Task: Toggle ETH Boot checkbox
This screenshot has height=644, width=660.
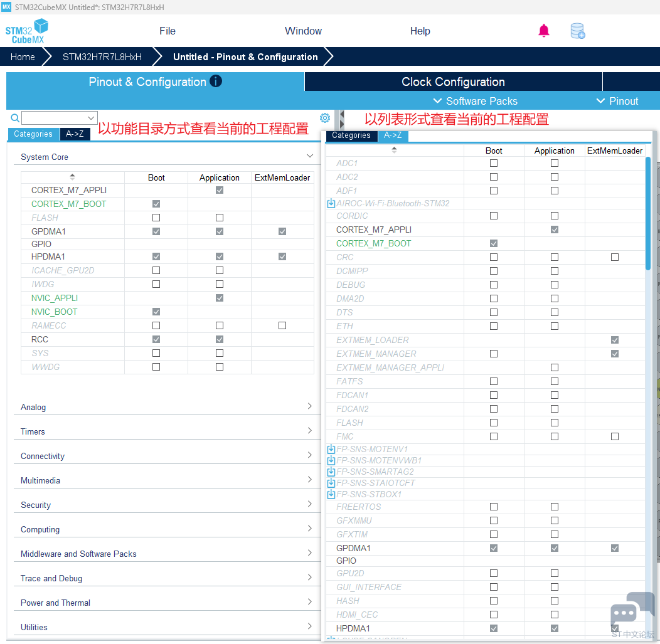Action: click(494, 326)
